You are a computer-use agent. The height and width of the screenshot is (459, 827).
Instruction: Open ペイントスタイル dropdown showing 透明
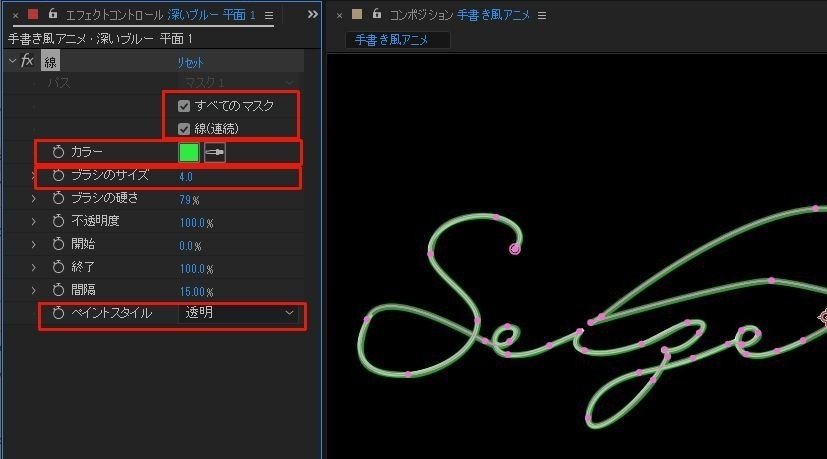[x=239, y=313]
